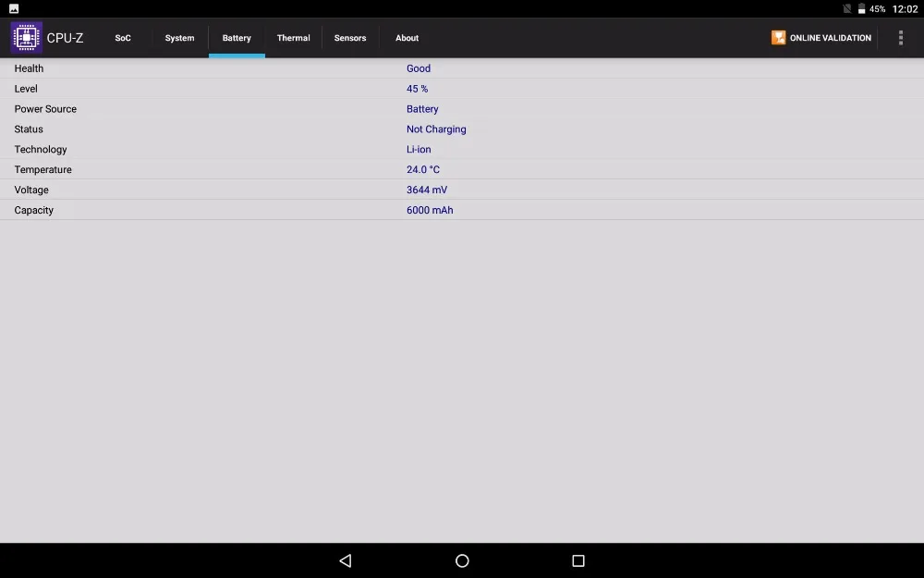Select the Level row label
The image size is (924, 578).
(26, 89)
